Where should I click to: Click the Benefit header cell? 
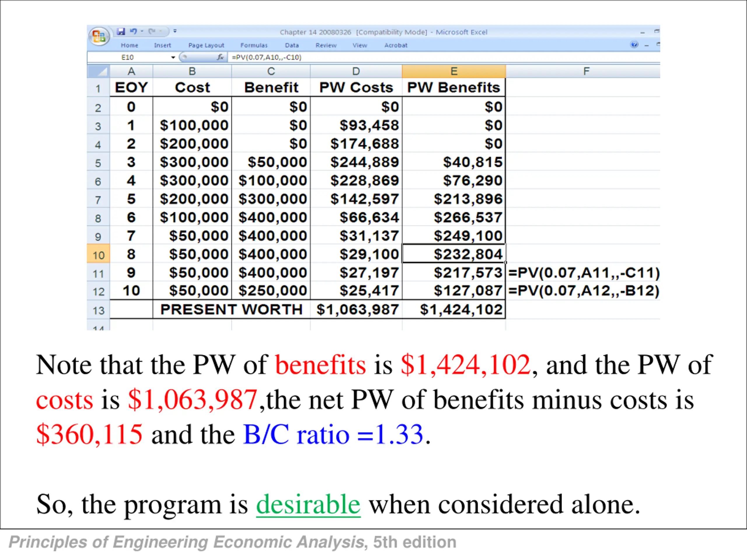point(271,87)
